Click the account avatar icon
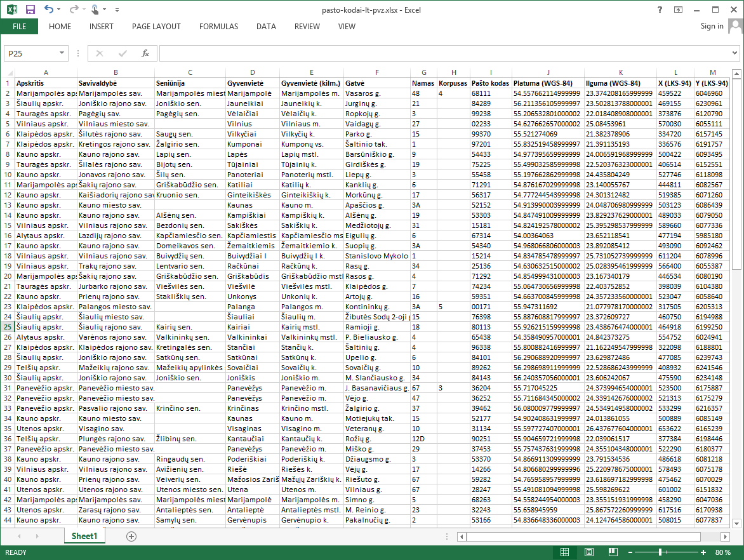Screen dimensions: 744x560 coord(736,26)
